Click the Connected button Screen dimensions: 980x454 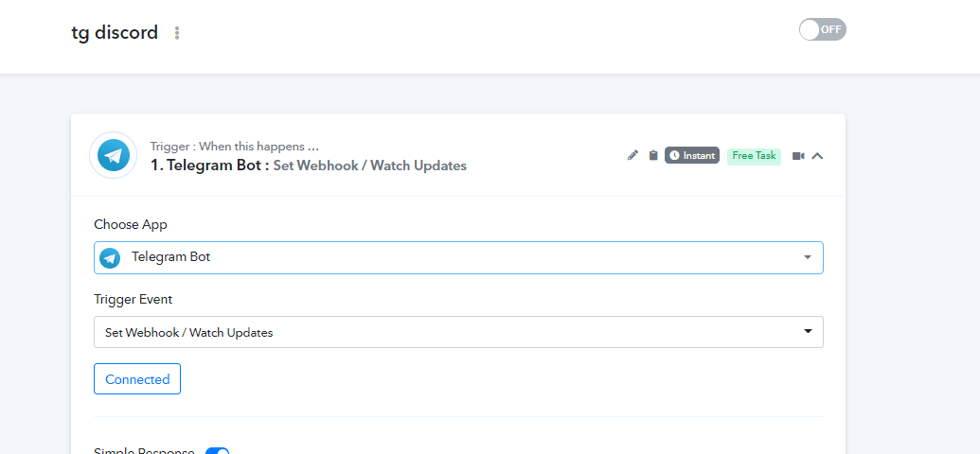pyautogui.click(x=137, y=379)
